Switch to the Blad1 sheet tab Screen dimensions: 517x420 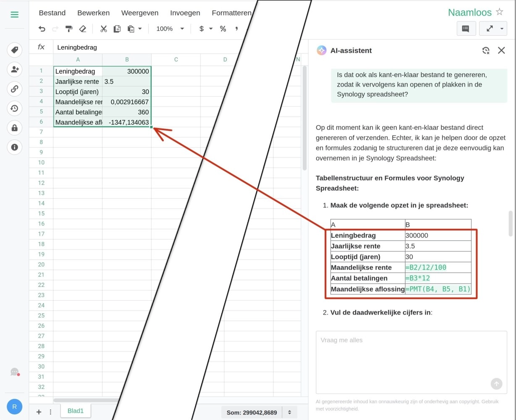76,411
